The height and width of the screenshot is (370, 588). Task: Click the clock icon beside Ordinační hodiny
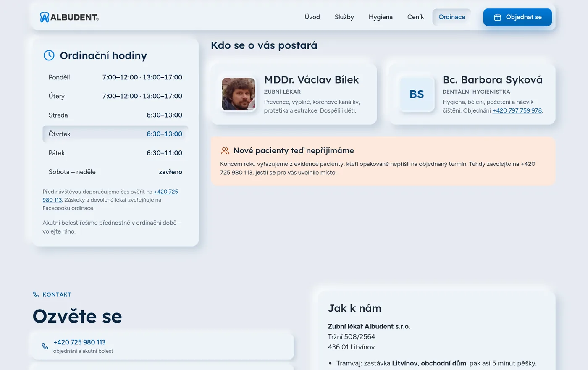49,55
